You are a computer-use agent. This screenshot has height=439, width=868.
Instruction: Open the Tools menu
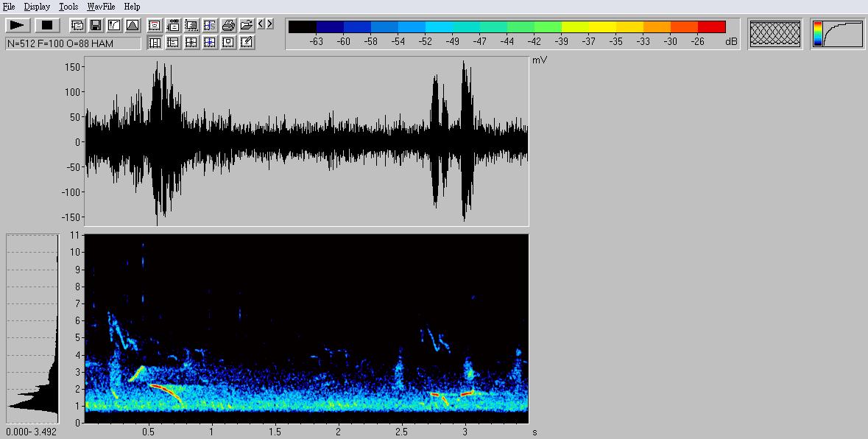[x=68, y=7]
